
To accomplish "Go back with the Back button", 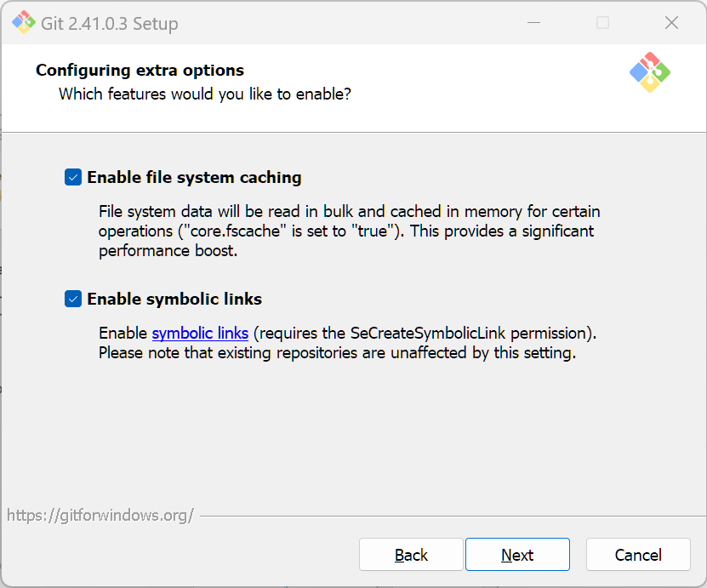I will [x=411, y=555].
